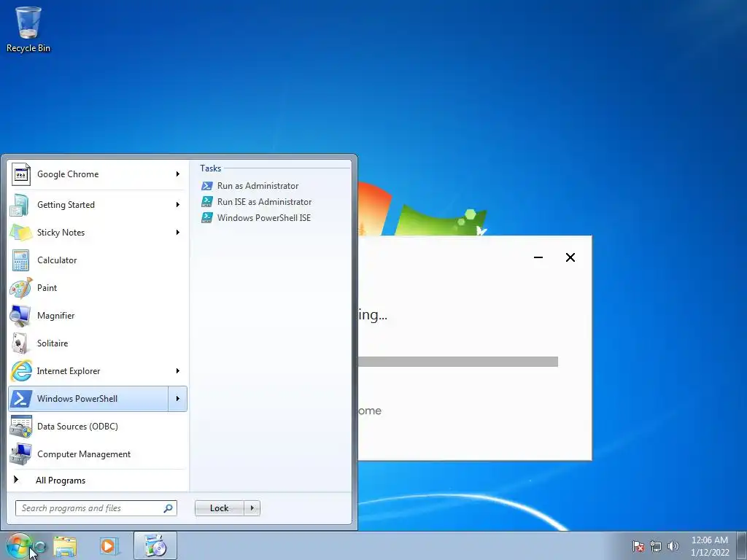Viewport: 747px width, 560px height.
Task: Launch Paint by its palette icon
Action: 21,287
